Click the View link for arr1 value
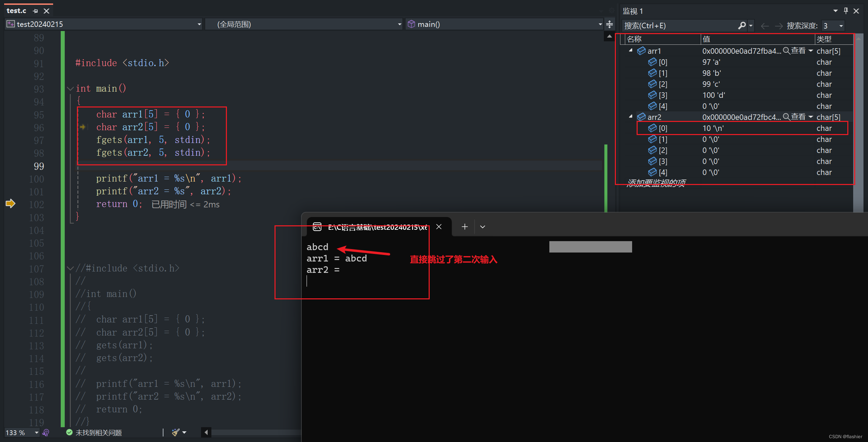 pos(798,51)
